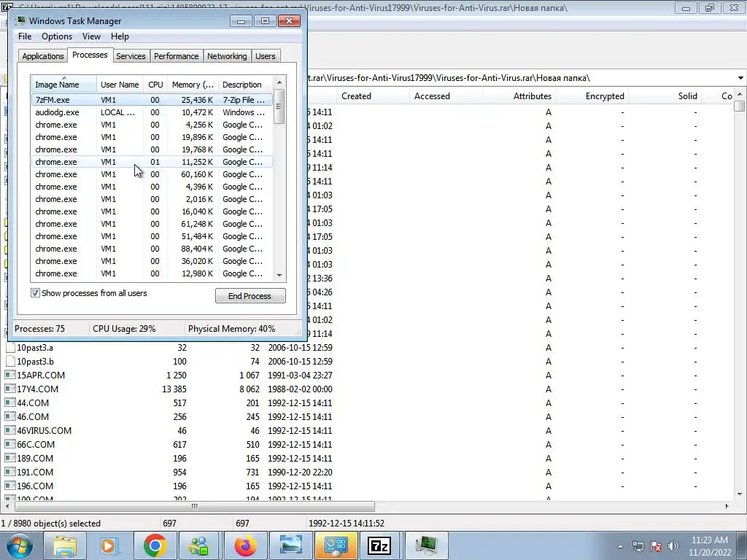
Task: Click the 10past3.a file icon
Action: pyautogui.click(x=10, y=348)
